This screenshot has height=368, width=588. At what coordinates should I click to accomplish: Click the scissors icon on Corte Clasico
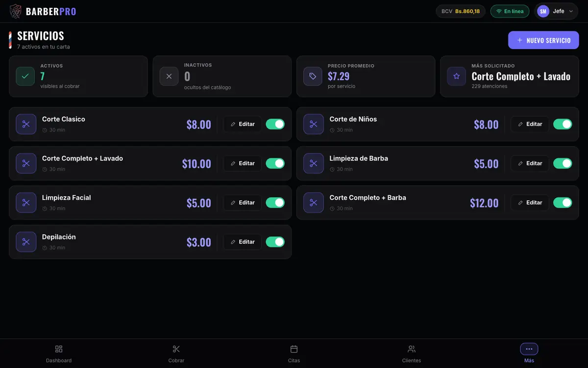(x=26, y=124)
